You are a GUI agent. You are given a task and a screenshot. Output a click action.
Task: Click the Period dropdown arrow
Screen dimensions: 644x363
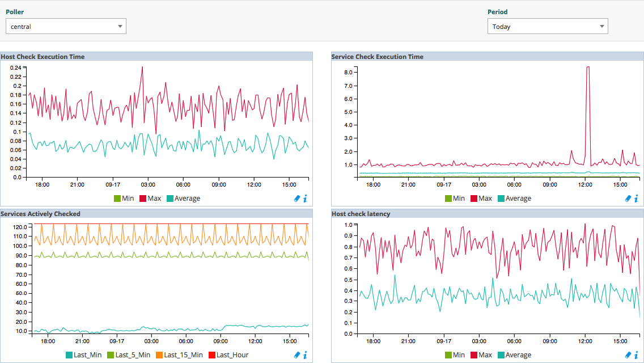pyautogui.click(x=601, y=26)
